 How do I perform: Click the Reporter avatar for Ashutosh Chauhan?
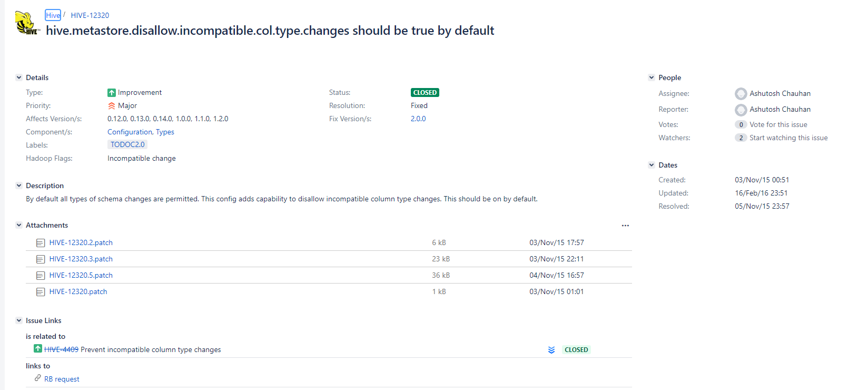(x=741, y=110)
